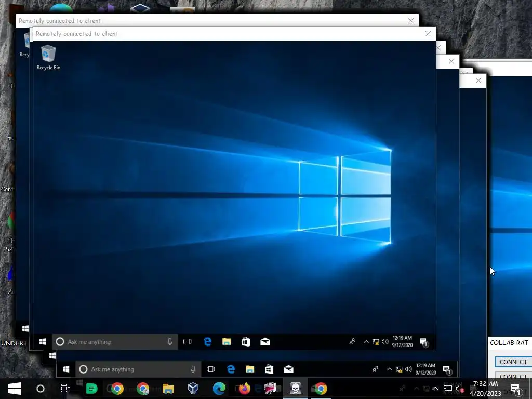Viewport: 532px width, 399px height.
Task: Click the host network tray icon
Action: tap(448, 389)
